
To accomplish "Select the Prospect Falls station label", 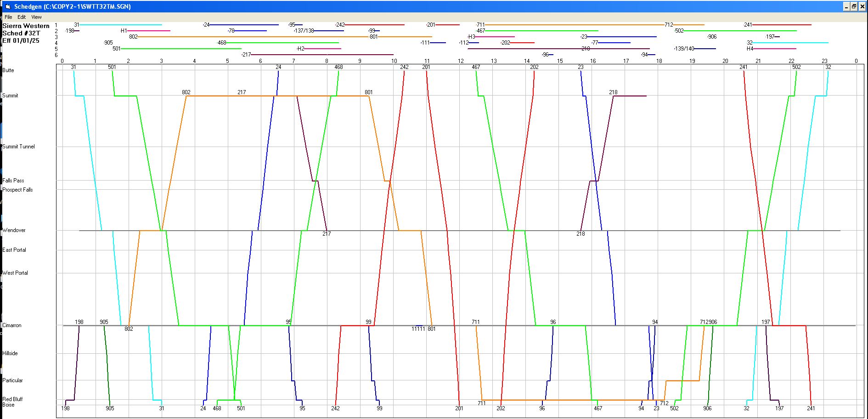I will (x=17, y=190).
